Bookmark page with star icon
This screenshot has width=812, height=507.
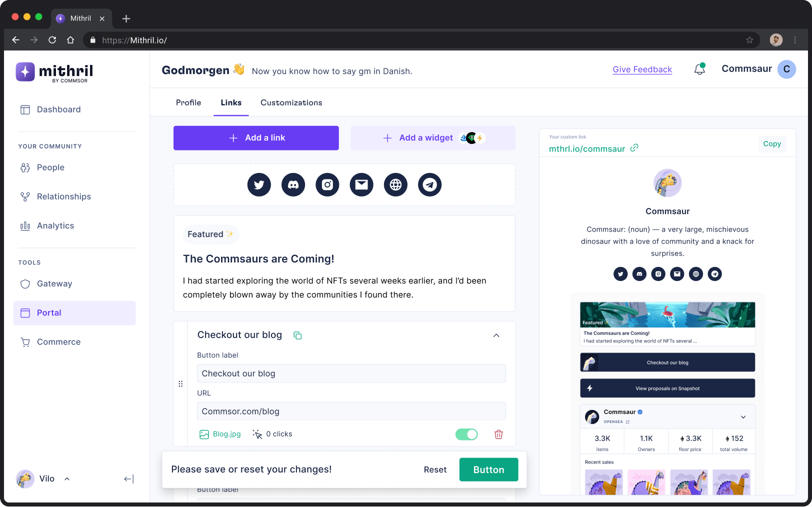point(749,40)
